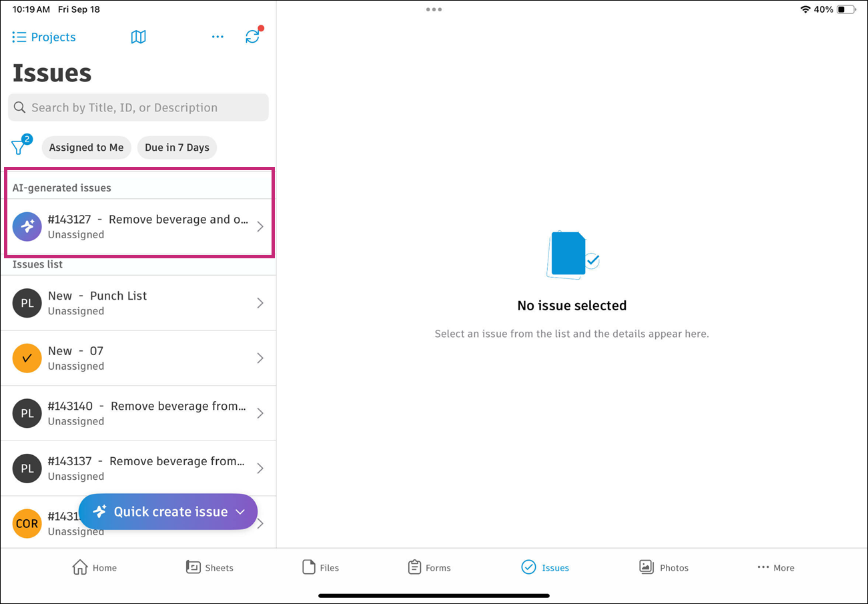Open the filter funnel icon
The width and height of the screenshot is (868, 604).
click(20, 146)
